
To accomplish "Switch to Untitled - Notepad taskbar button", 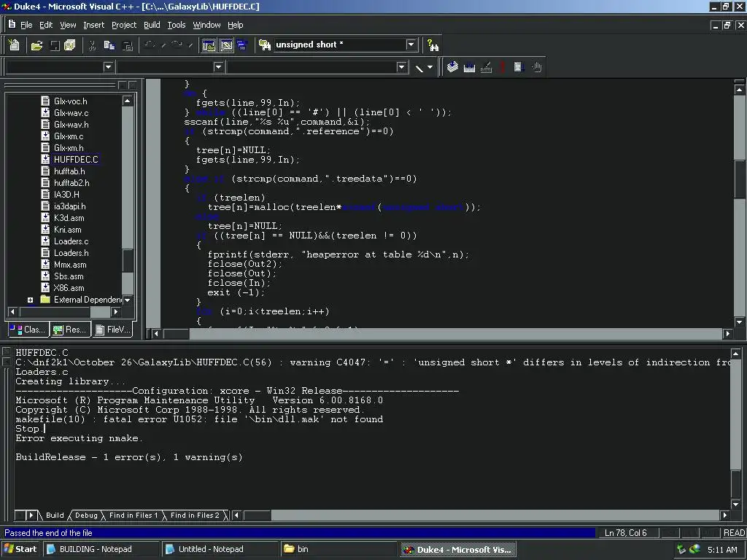I will (220, 549).
